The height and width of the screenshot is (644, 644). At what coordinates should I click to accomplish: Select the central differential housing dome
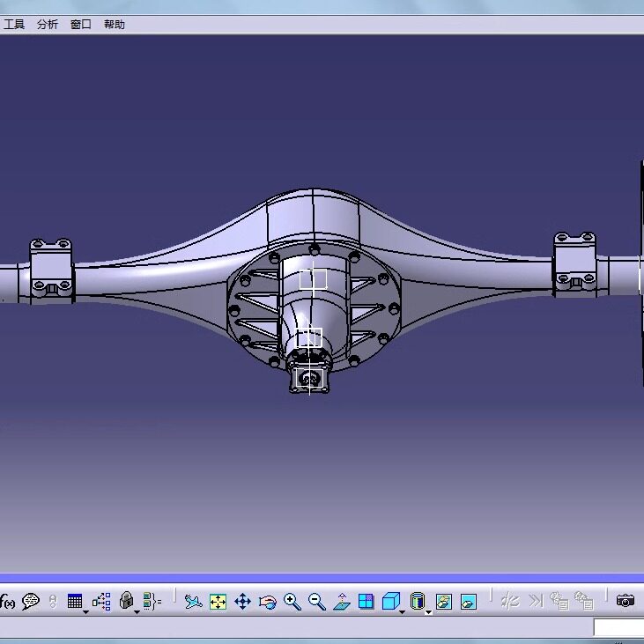point(314,219)
